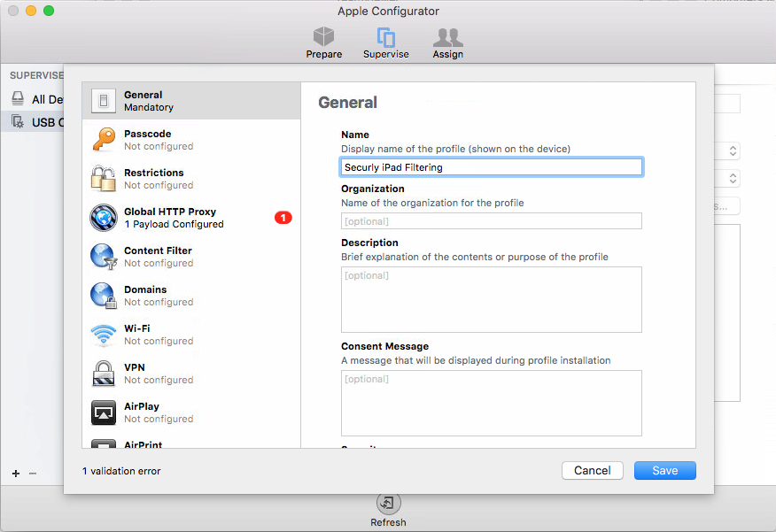Click the red error badge on Global HTTP Proxy
Viewport: 776px width, 532px height.
(x=283, y=218)
